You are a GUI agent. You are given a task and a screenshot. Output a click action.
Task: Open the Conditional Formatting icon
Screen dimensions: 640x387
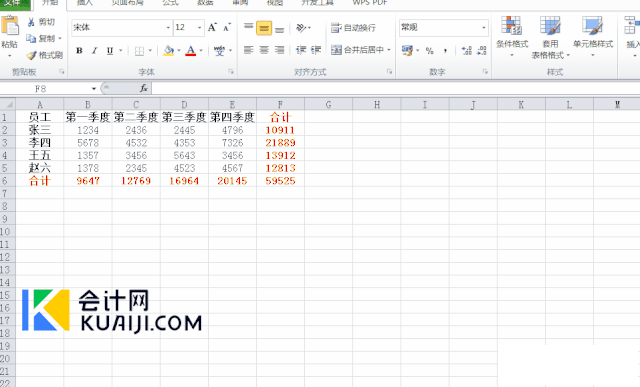tap(511, 26)
